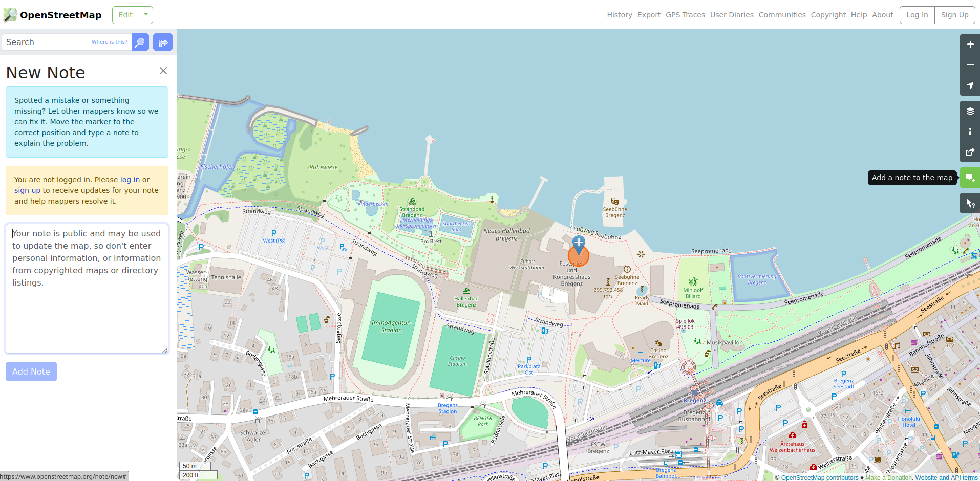Open the share map panel
Viewport: 980px width, 481px height.
coord(970,152)
